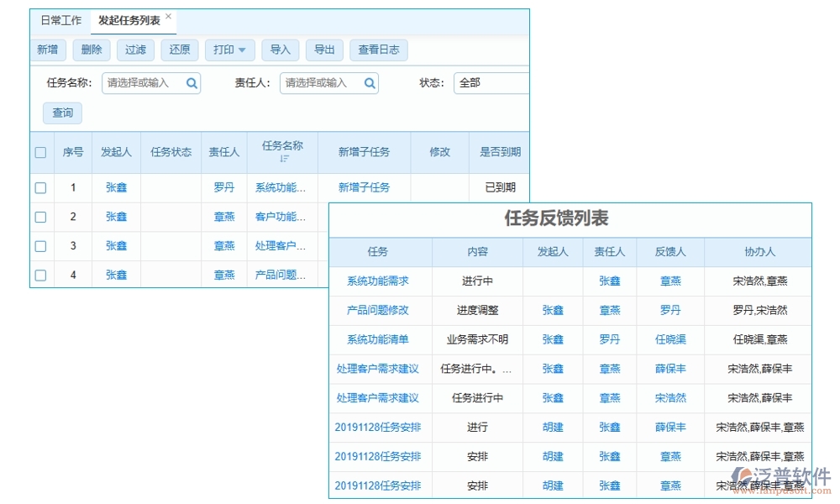Screen dimensions: 840x504
Task: Click the magnifier icon in 任务名称 field
Action: 192,83
